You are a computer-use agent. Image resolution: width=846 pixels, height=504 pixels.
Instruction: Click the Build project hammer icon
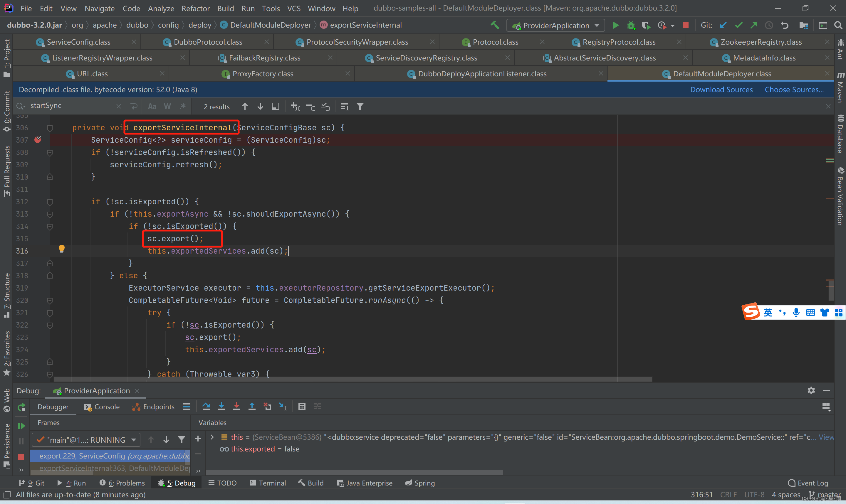pyautogui.click(x=495, y=25)
